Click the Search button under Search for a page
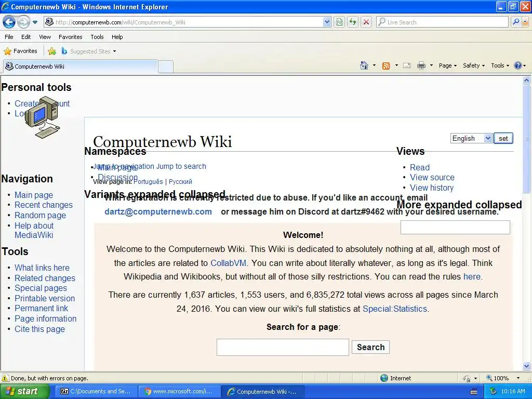 pos(370,347)
